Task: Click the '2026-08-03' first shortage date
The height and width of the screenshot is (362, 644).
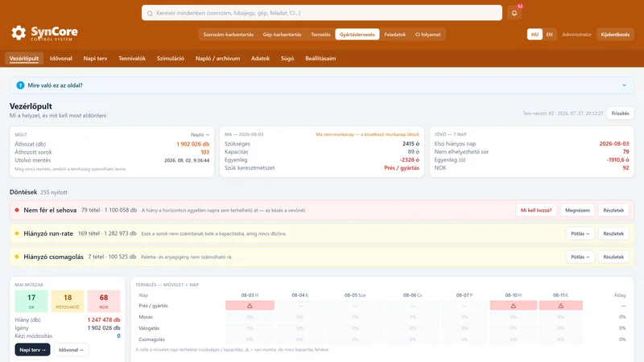Action: pyautogui.click(x=613, y=144)
